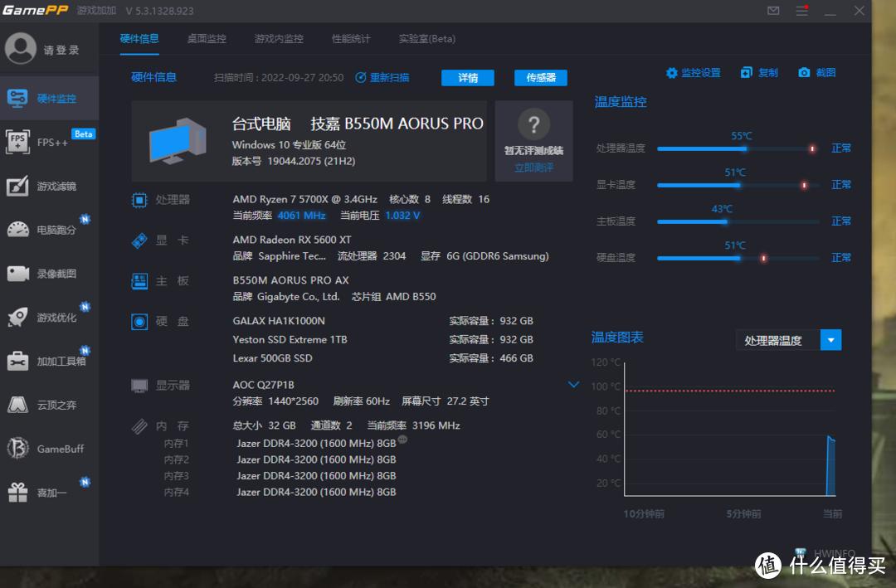The width and height of the screenshot is (896, 588).
Task: Open 电脑跑分 benchmark in the sidebar
Action: pos(49,230)
